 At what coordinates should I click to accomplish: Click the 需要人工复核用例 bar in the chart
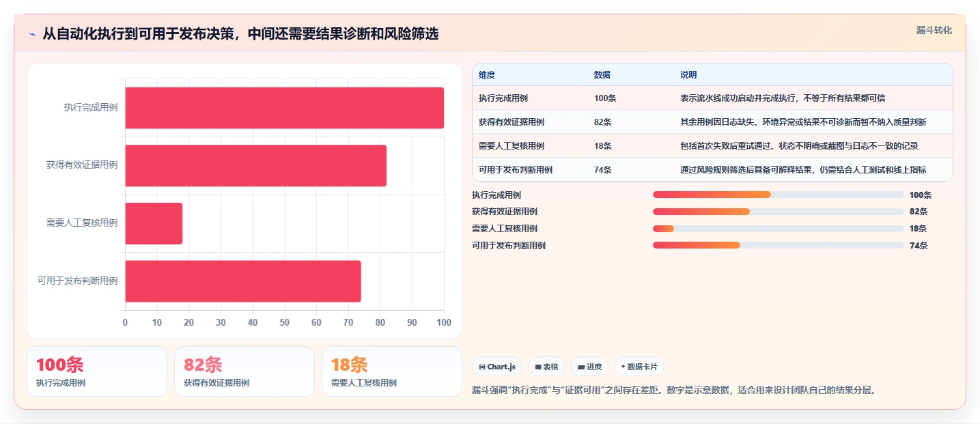[154, 223]
